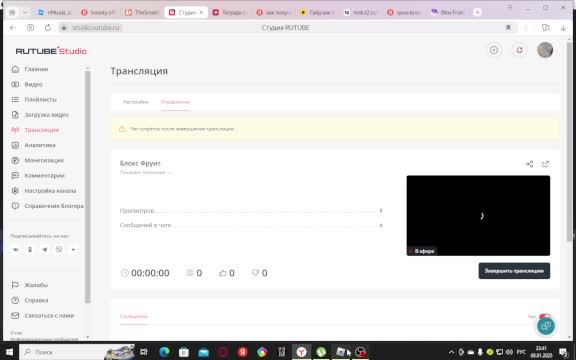
Task: Click the RUTUBE Studio logo
Action: click(x=51, y=51)
